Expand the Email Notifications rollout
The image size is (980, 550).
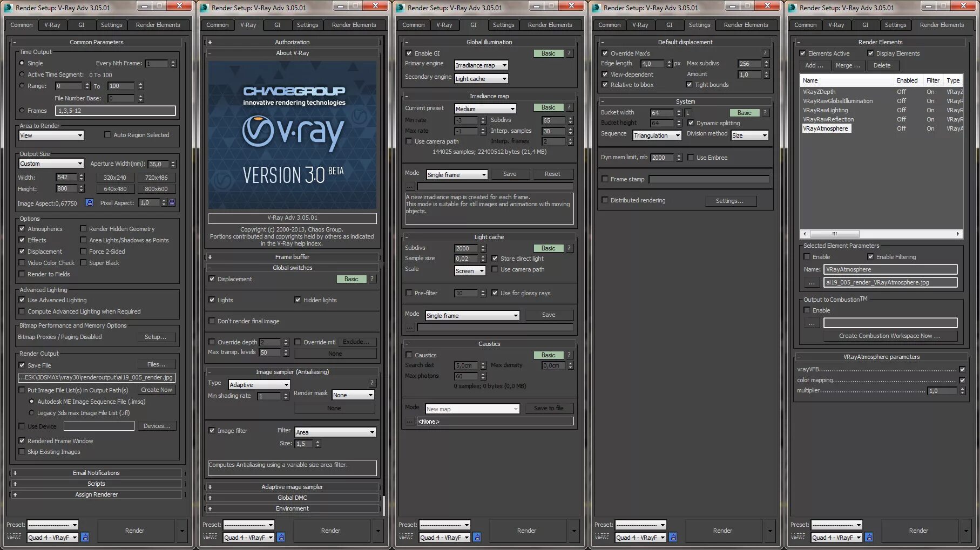click(x=96, y=473)
